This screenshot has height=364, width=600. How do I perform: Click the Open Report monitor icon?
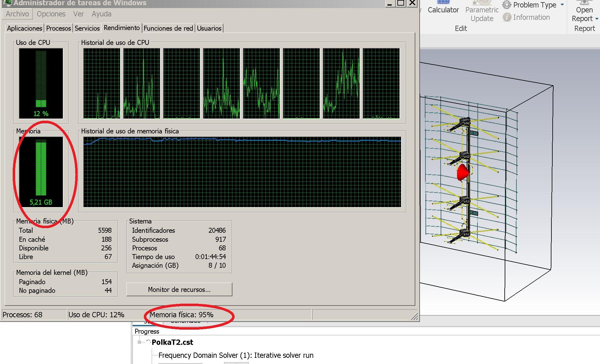(584, 2)
